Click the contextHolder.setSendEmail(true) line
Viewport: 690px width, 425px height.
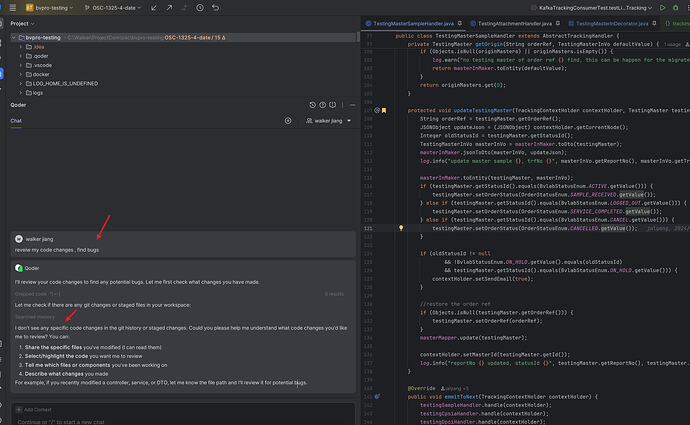(x=482, y=279)
